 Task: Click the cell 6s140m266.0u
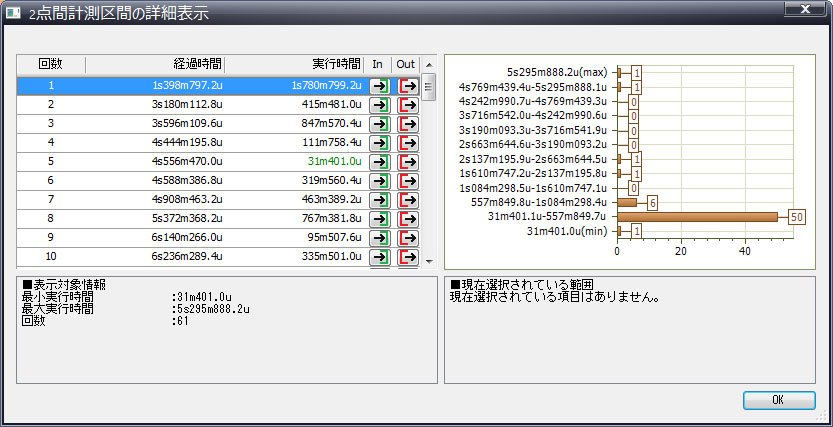pos(187,237)
